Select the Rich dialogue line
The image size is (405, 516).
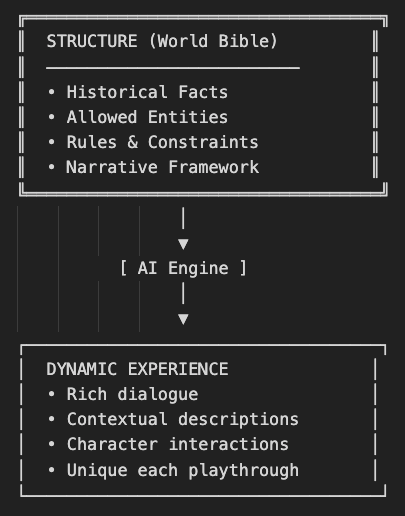pos(123,395)
